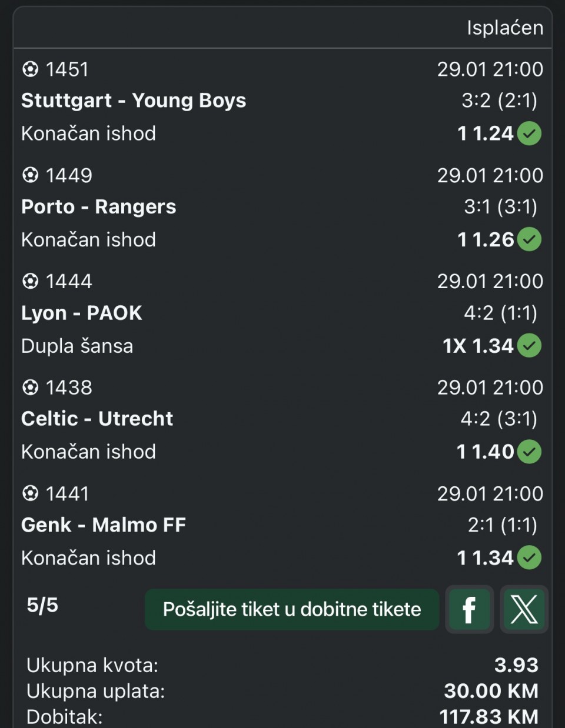Viewport: 565px width, 728px height.
Task: Click green checkmark for Stuttgart - Young Boys
Action: (529, 133)
